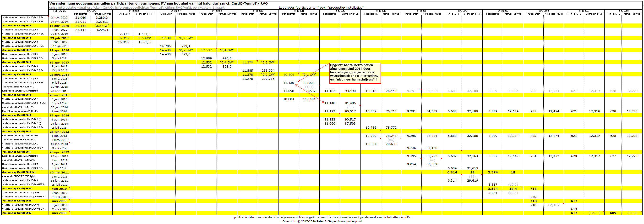Select the bold date "29 juli 2019"
The height and width of the screenshot is (224, 644).
59,38
